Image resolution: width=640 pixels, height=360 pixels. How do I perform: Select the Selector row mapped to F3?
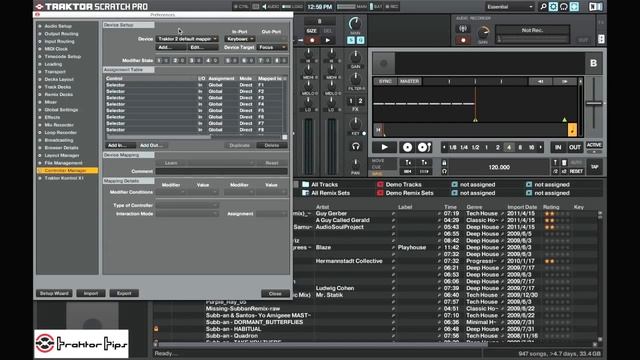tap(194, 98)
